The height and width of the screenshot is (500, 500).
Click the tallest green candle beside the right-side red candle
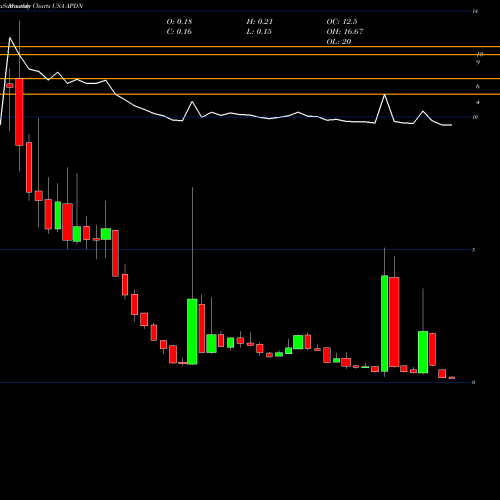click(384, 323)
